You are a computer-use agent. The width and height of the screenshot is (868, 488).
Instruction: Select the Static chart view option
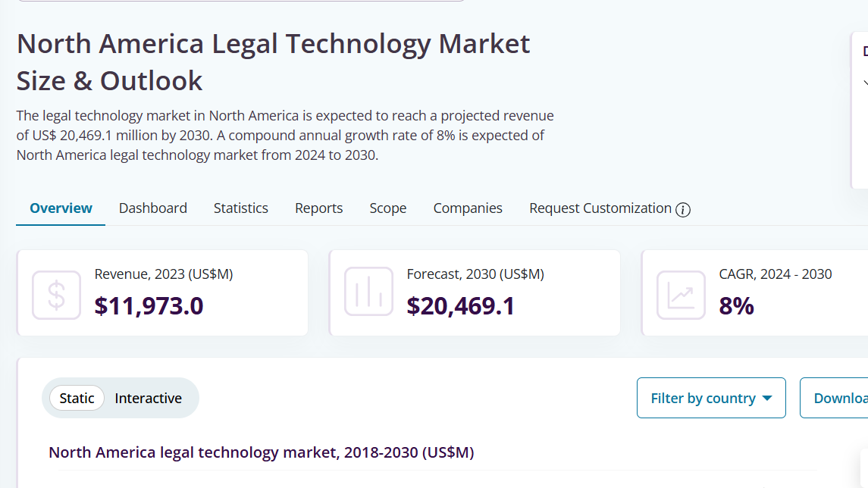[x=77, y=398]
